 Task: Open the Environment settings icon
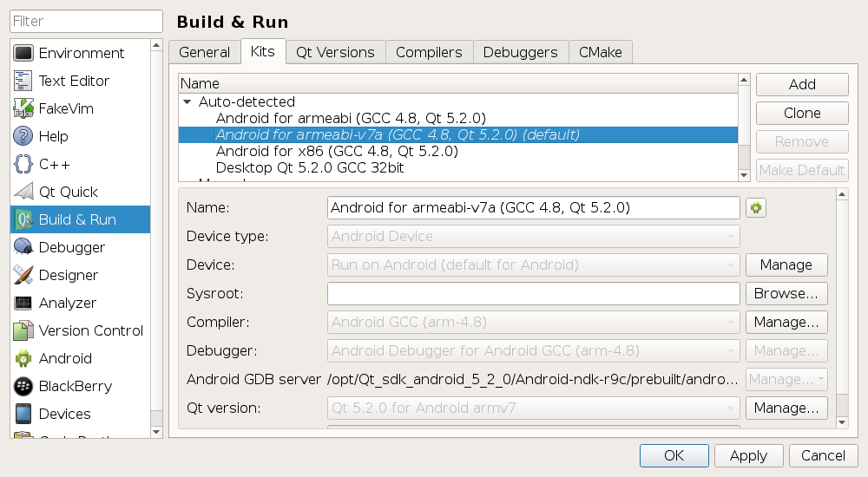click(x=23, y=53)
